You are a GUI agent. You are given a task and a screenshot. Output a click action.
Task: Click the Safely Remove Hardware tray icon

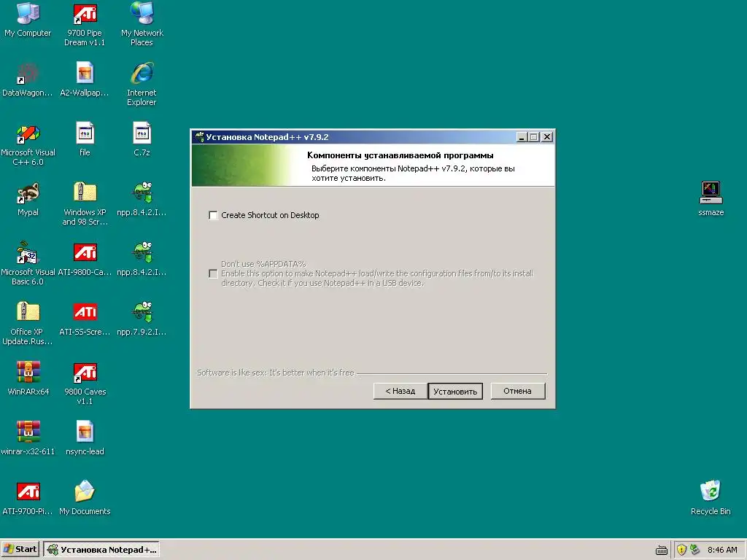click(x=695, y=550)
